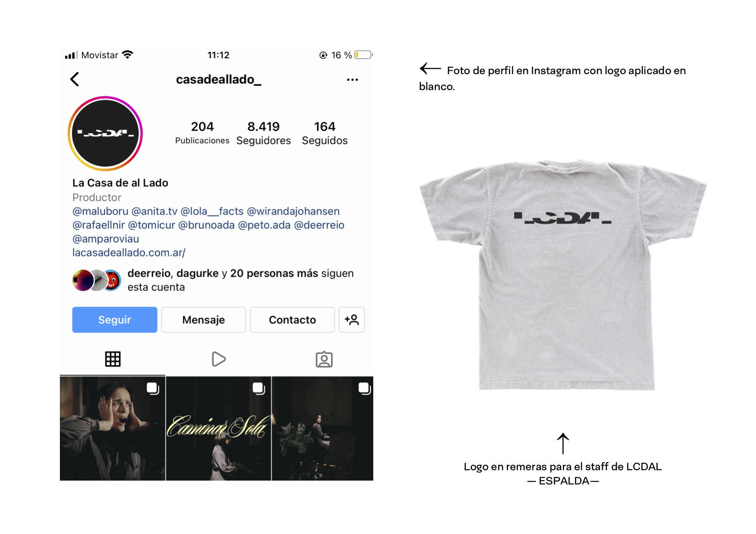Open the three-dot options menu
The image size is (756, 534).
(352, 80)
